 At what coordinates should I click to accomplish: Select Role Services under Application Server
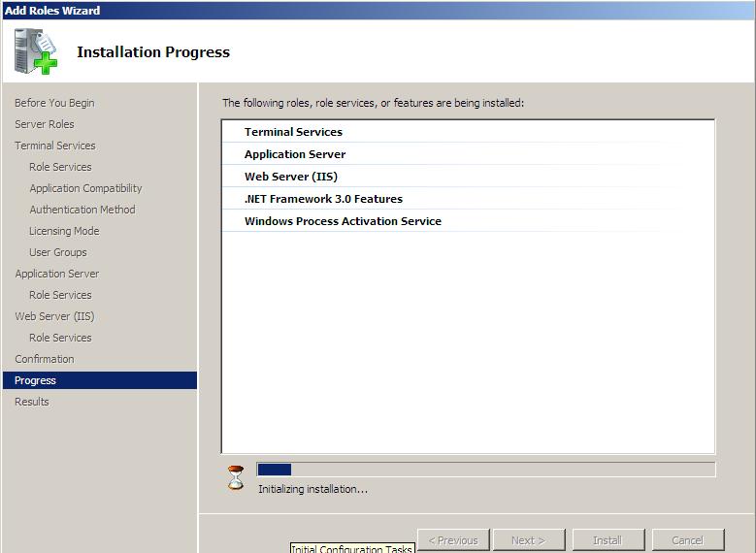coord(60,295)
